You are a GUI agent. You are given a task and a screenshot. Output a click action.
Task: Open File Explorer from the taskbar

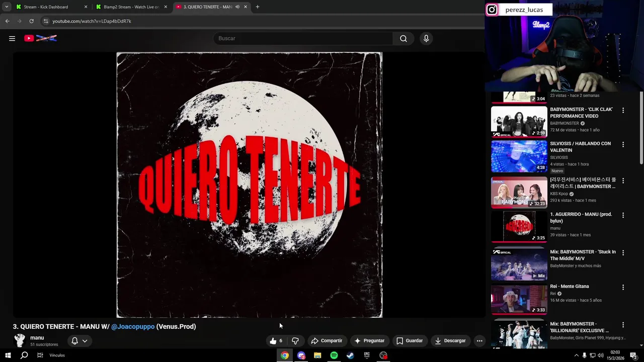(x=317, y=355)
